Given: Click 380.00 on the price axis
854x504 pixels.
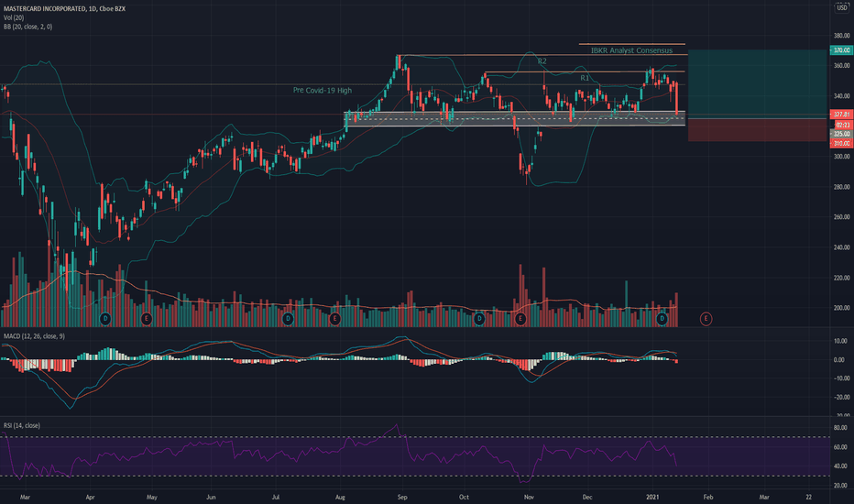Looking at the screenshot, I should (x=841, y=36).
